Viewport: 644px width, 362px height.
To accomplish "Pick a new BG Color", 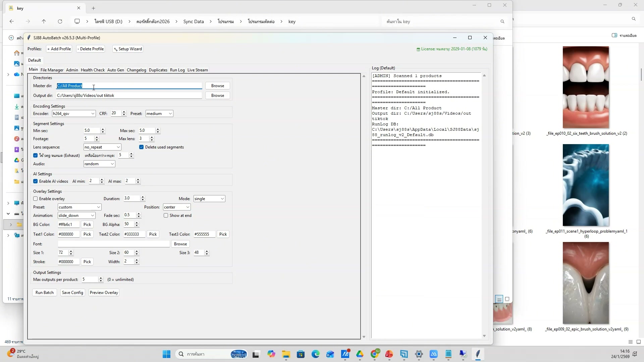I will (x=87, y=225).
